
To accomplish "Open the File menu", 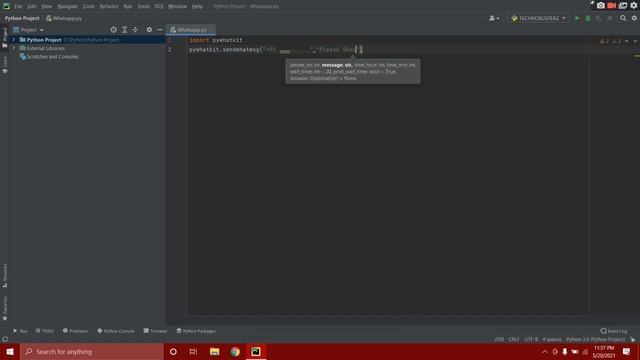I will tap(18, 6).
